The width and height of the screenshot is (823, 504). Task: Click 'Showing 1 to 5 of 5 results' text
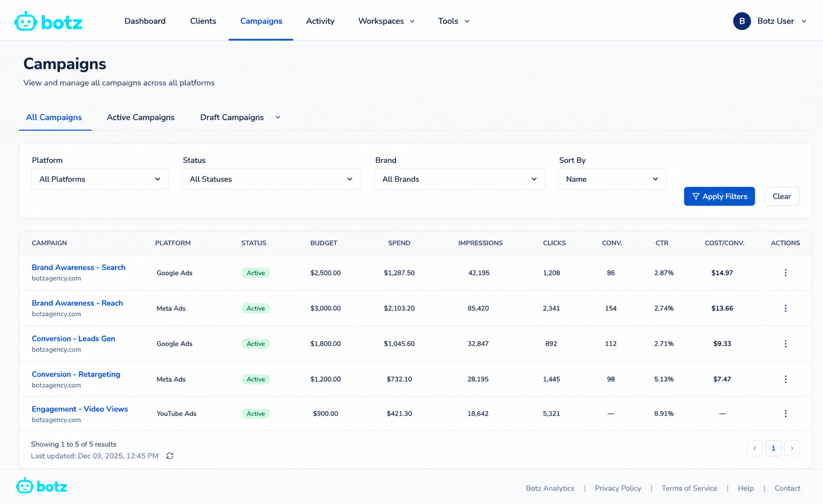73,444
